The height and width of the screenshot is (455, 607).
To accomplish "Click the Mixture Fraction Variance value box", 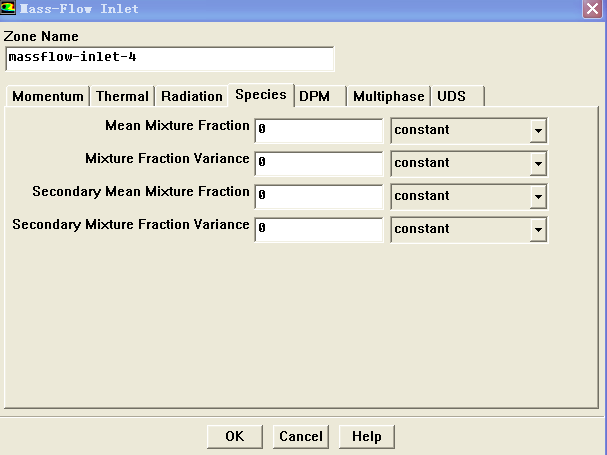I will (319, 163).
